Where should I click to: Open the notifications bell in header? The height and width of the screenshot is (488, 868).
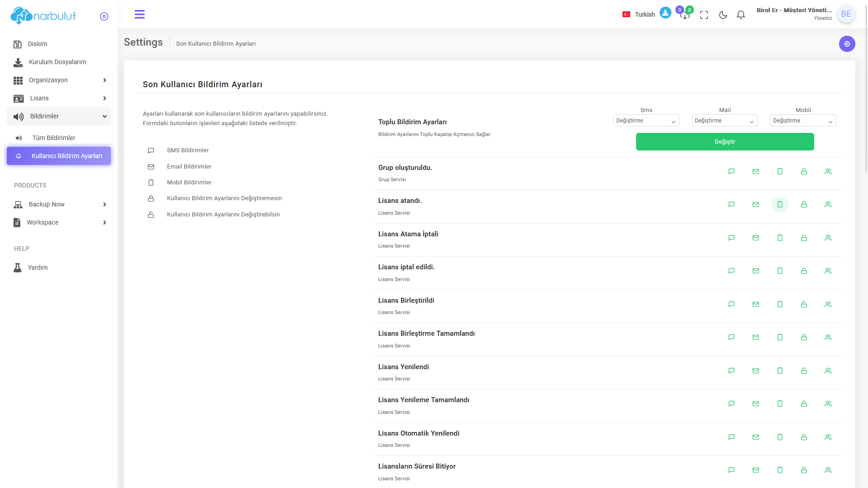[x=741, y=15]
